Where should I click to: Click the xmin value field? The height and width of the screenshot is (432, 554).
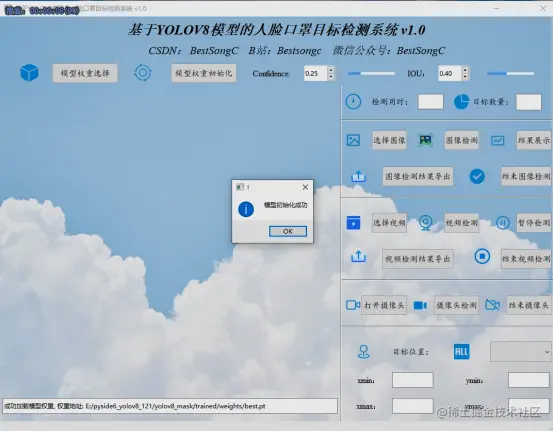coord(413,380)
